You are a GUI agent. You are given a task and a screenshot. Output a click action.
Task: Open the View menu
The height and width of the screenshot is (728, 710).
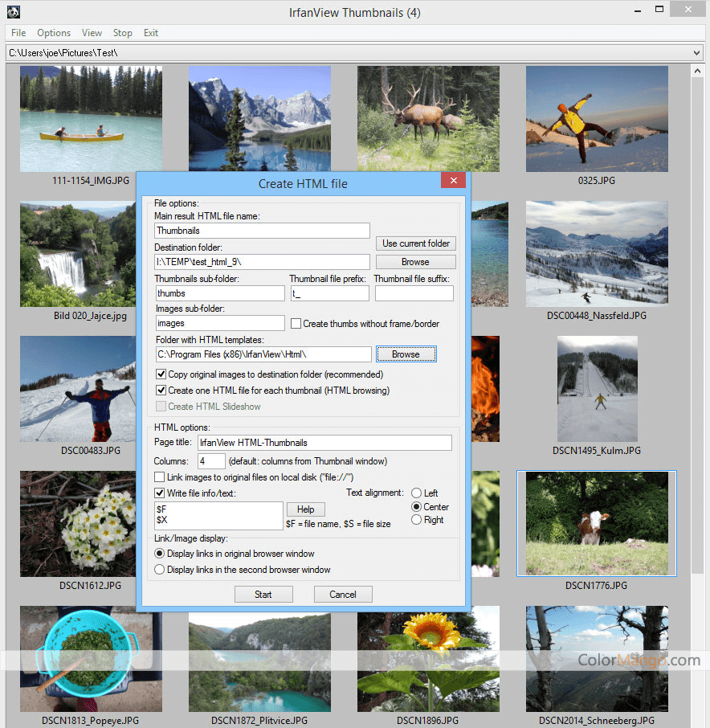[92, 33]
